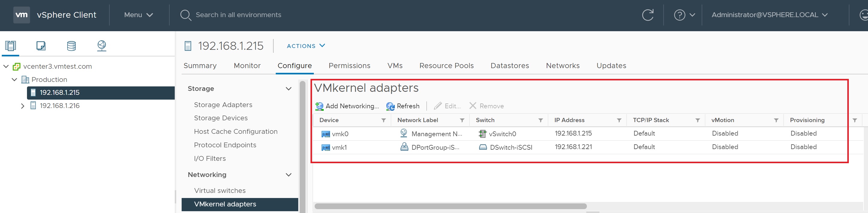Click the search in all environments field
The width and height of the screenshot is (868, 213).
(x=238, y=15)
